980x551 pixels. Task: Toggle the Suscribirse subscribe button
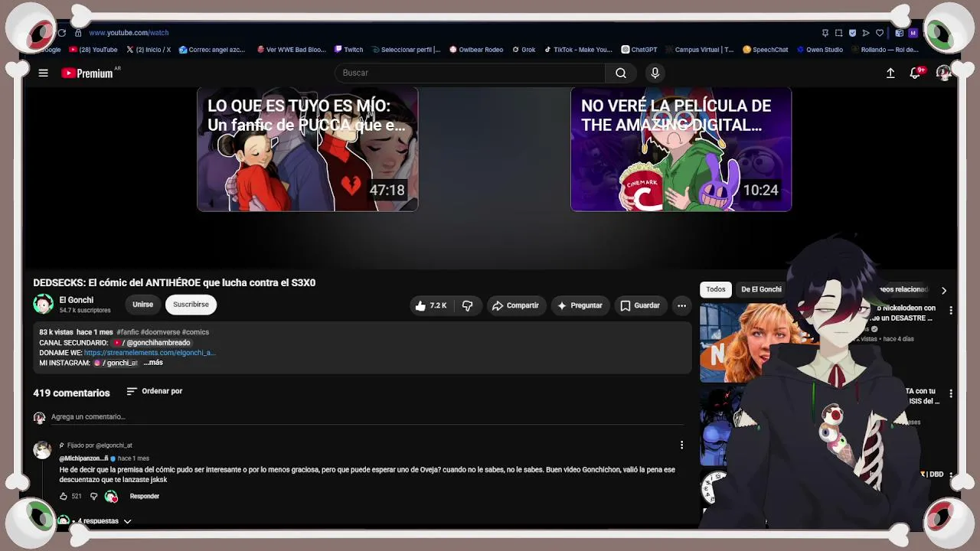pos(191,305)
